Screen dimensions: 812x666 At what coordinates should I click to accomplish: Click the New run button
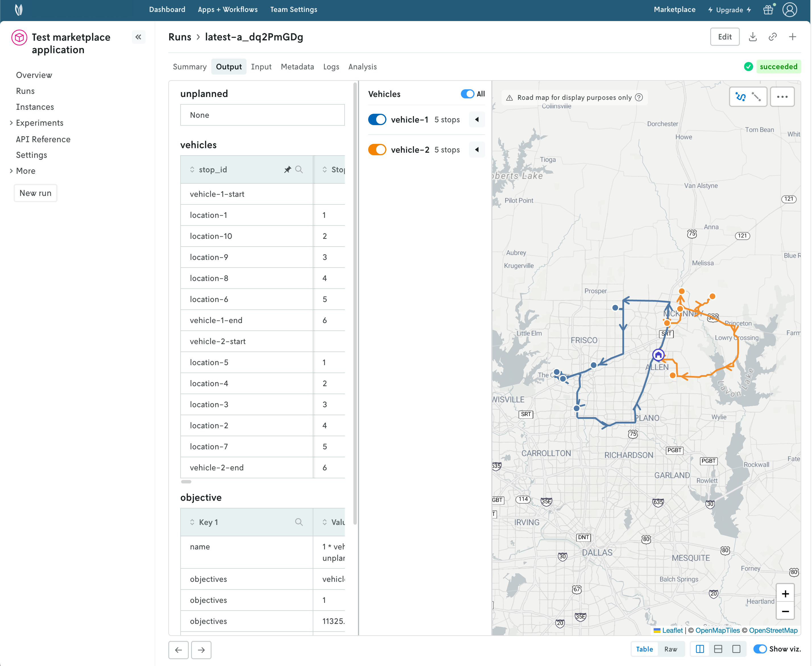(x=35, y=193)
